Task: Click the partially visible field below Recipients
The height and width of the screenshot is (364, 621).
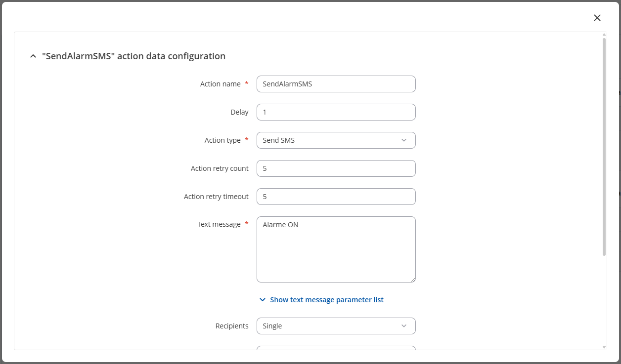Action: [x=336, y=348]
